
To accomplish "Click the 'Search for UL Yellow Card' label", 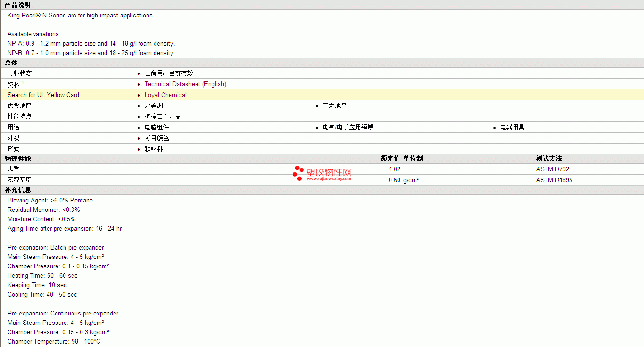I will click(x=43, y=95).
